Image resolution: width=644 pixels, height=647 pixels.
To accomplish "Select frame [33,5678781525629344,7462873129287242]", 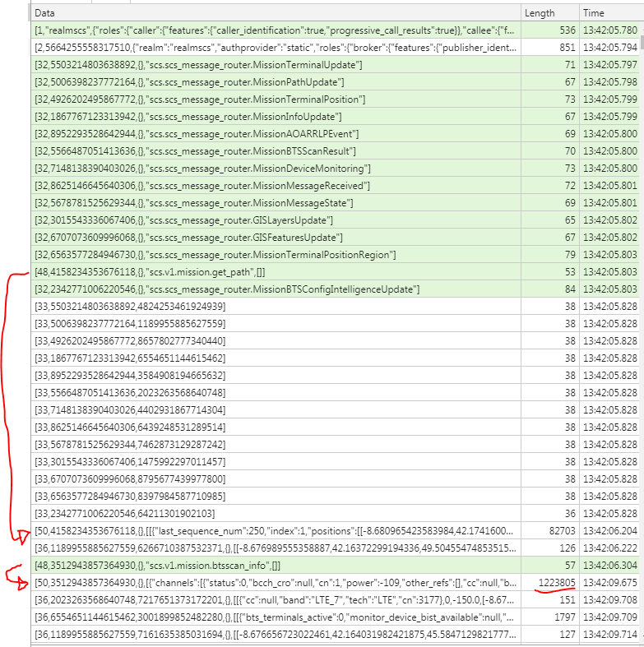I will click(335, 445).
